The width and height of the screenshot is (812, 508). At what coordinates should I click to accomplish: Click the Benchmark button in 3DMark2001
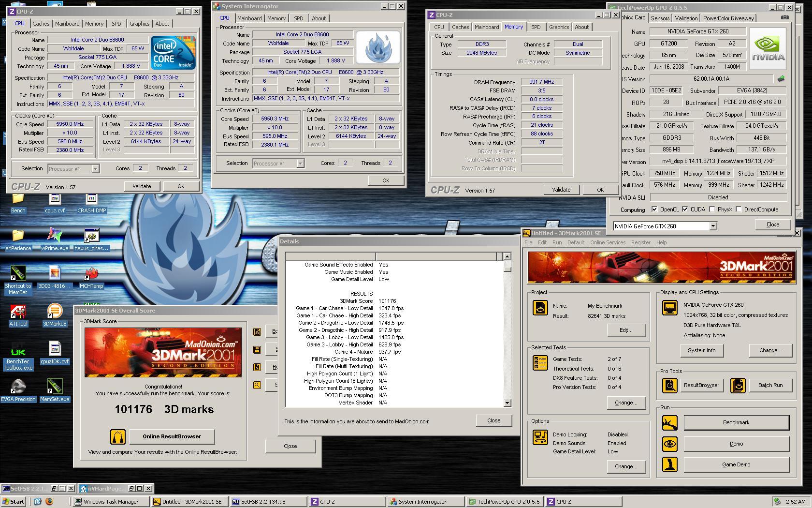[x=736, y=422]
